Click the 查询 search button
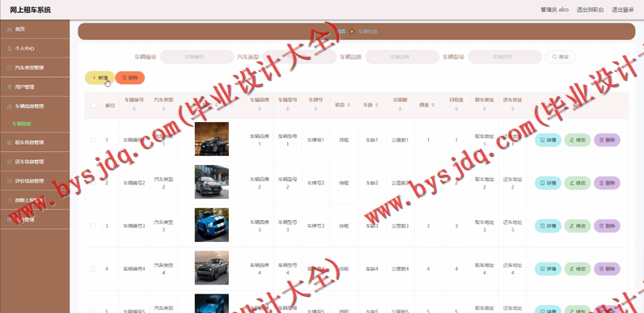Viewport: 644px width, 313px height. 560,57
